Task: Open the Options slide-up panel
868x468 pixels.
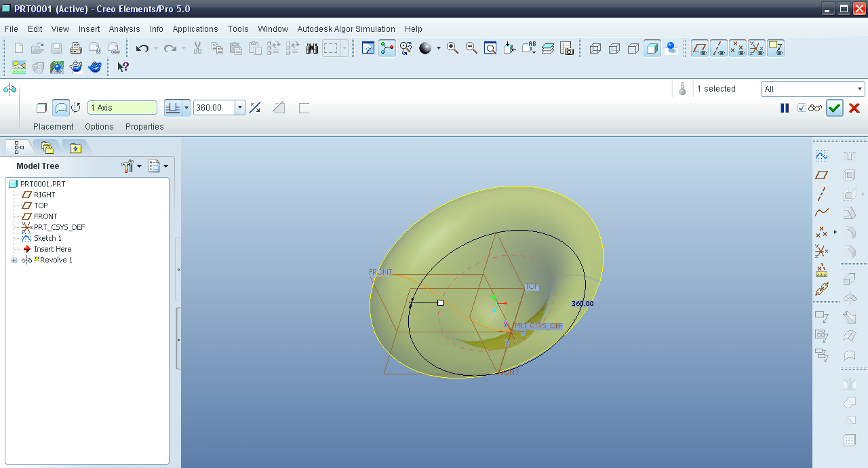Action: (x=99, y=127)
